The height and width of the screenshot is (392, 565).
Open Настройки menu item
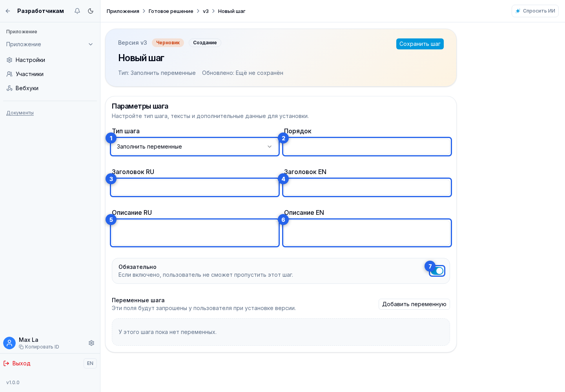coord(50,60)
